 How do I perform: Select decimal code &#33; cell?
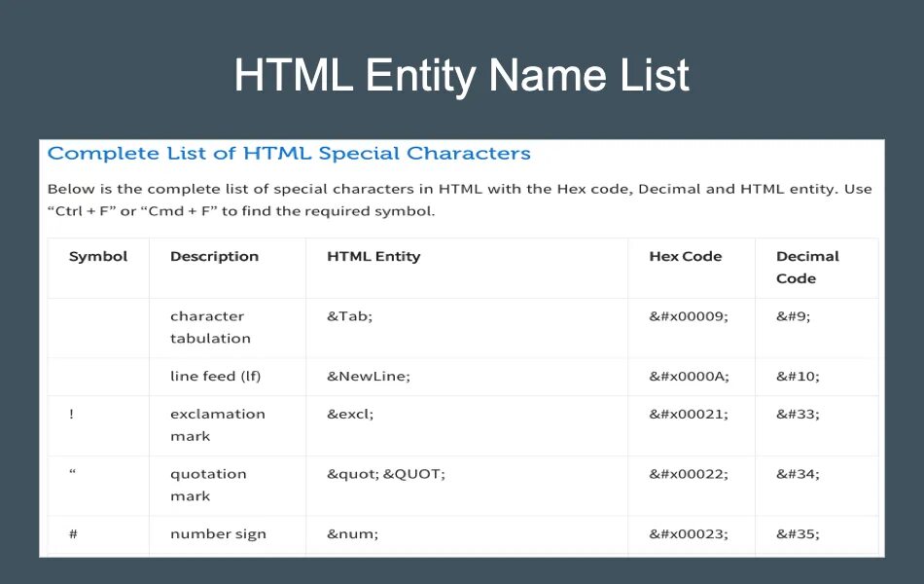click(798, 415)
